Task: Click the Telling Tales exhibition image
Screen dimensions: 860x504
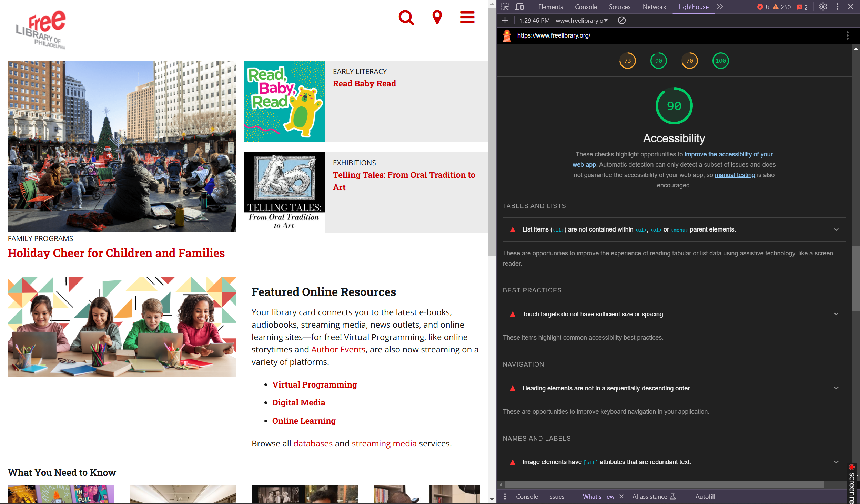Action: [x=284, y=192]
